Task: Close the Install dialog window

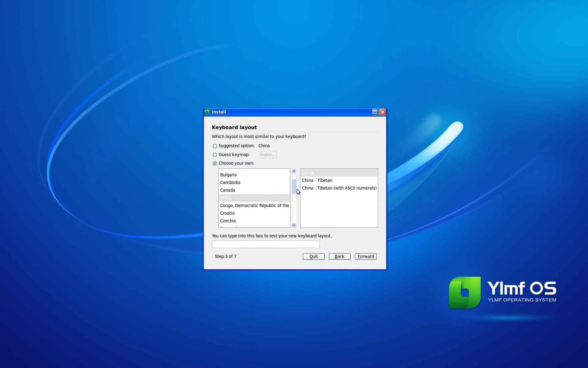Action: pos(383,112)
